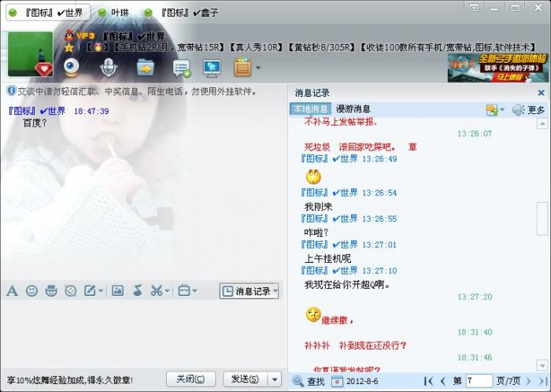551x392 pixels.
Task: Open VIP magic emoticons icon
Action: [51, 290]
